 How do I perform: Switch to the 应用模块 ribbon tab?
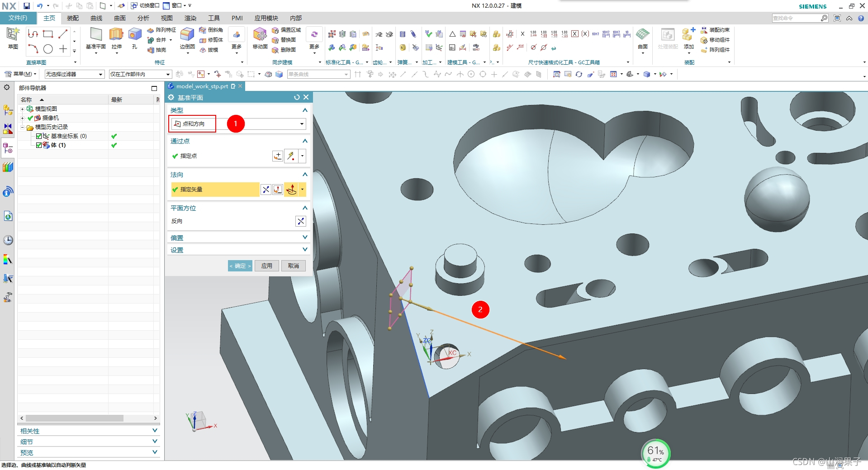tap(266, 18)
